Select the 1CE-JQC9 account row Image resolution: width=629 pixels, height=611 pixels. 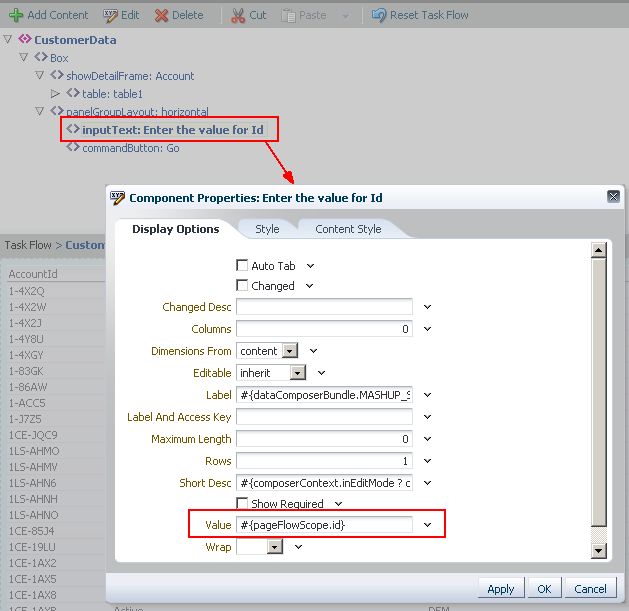coord(33,435)
